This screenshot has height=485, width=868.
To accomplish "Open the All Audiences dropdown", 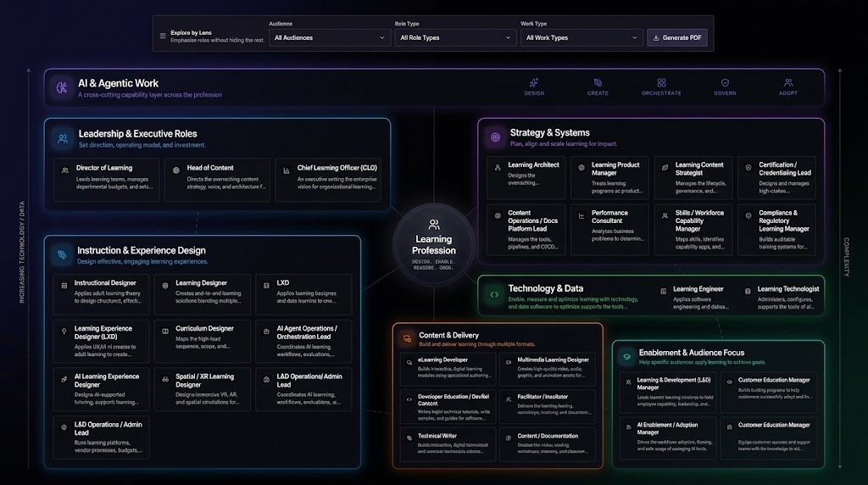I will (x=330, y=37).
